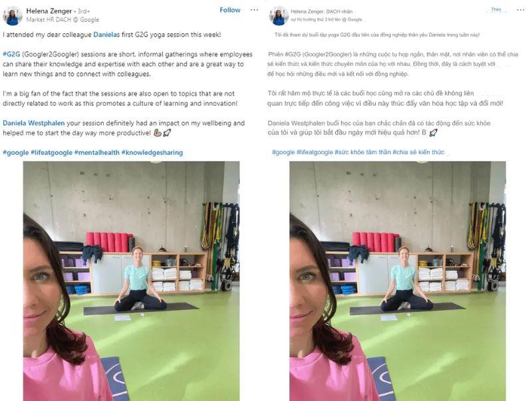Open the #google hashtag in Vietnamese post
The height and width of the screenshot is (401, 532).
pyautogui.click(x=283, y=152)
